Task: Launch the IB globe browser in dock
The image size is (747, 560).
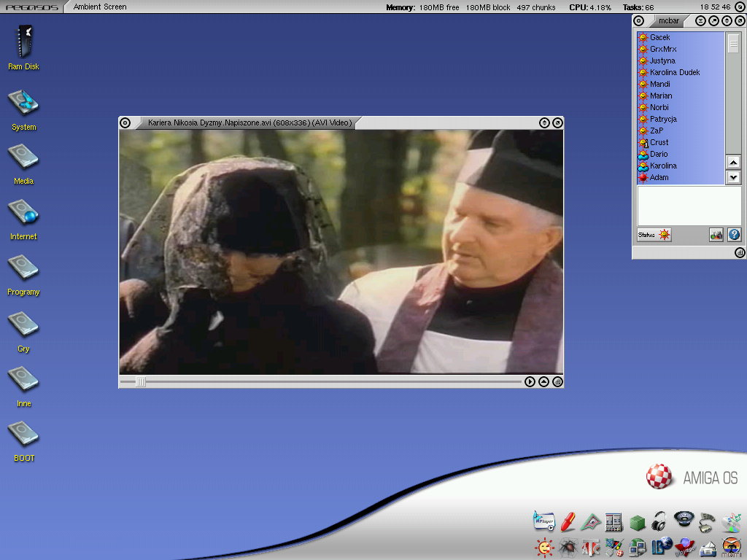Action: click(661, 547)
